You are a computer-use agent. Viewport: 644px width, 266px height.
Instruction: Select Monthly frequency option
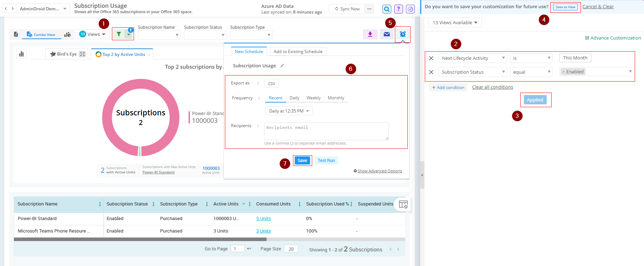tap(336, 98)
